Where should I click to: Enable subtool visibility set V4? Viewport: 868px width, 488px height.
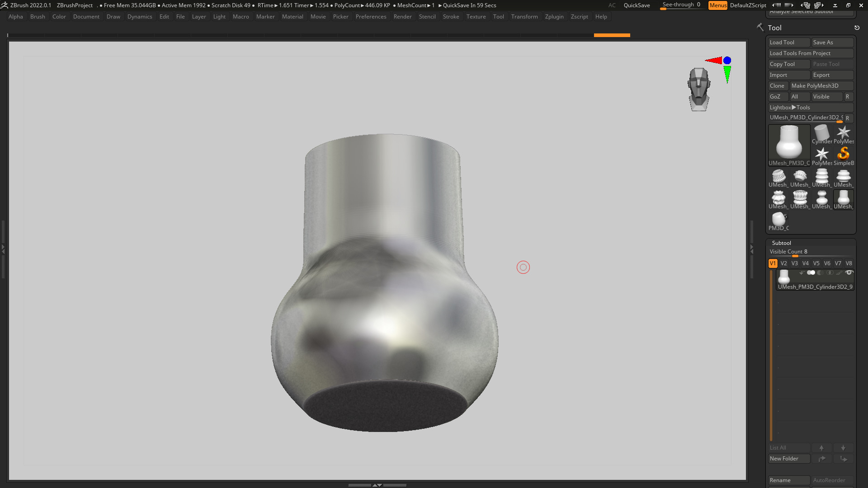[805, 263]
